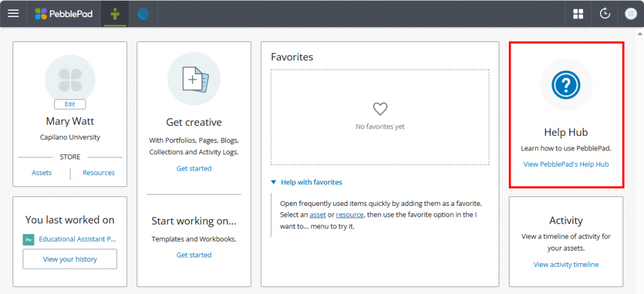Open View PebblePad's Help Hub link
The width and height of the screenshot is (644, 294).
(x=566, y=164)
